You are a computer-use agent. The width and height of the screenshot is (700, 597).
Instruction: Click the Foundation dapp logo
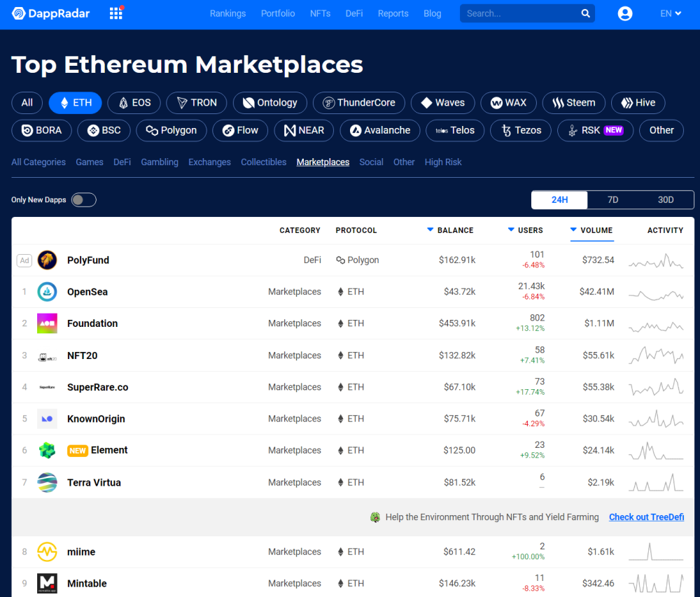47,323
